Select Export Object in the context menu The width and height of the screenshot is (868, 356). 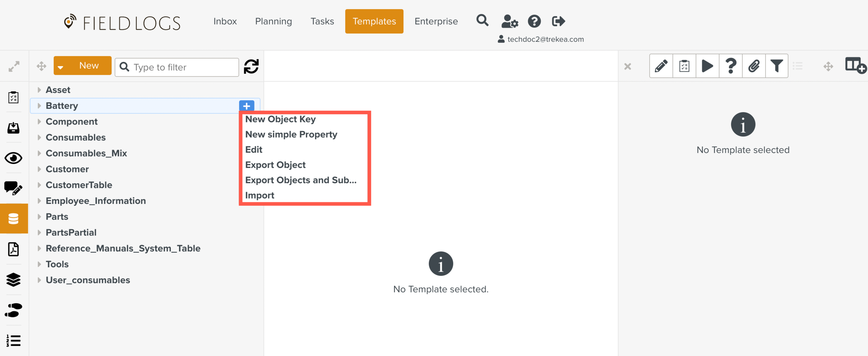[x=275, y=165]
